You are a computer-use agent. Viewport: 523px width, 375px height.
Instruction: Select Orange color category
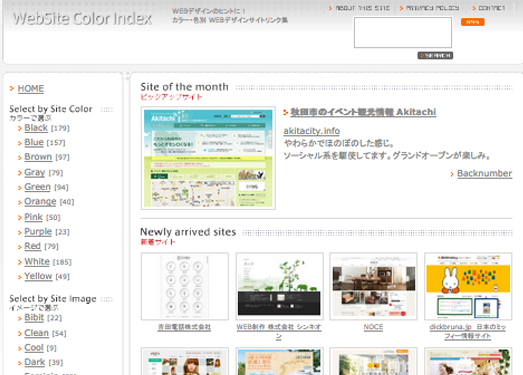(40, 202)
